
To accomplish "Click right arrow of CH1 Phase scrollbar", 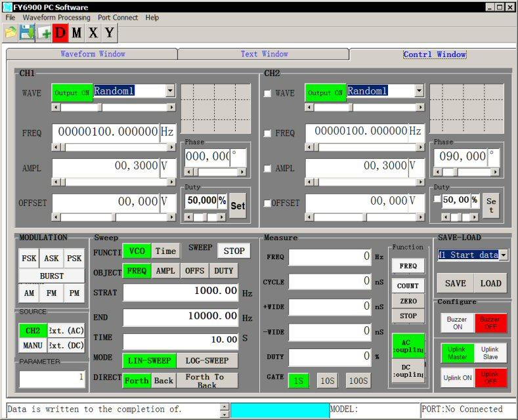I will pyautogui.click(x=242, y=172).
